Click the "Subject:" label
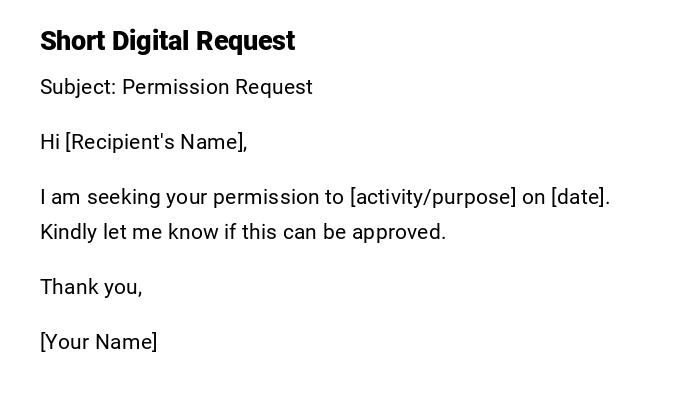 [78, 87]
